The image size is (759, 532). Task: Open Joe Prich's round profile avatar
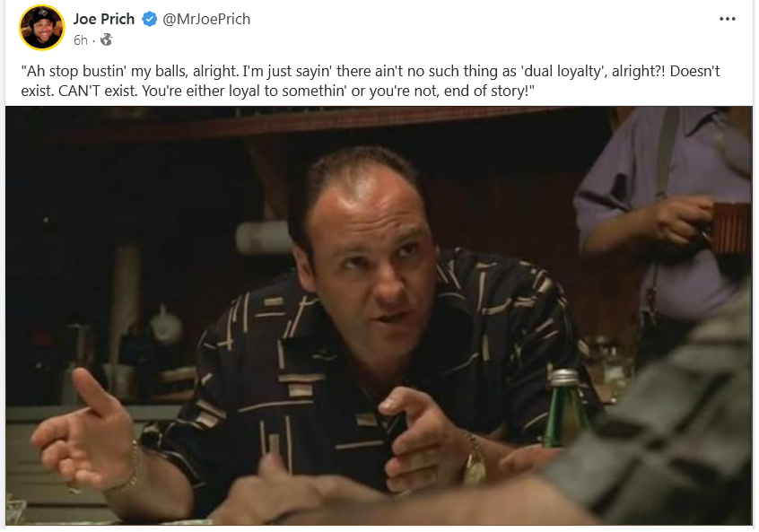41,28
